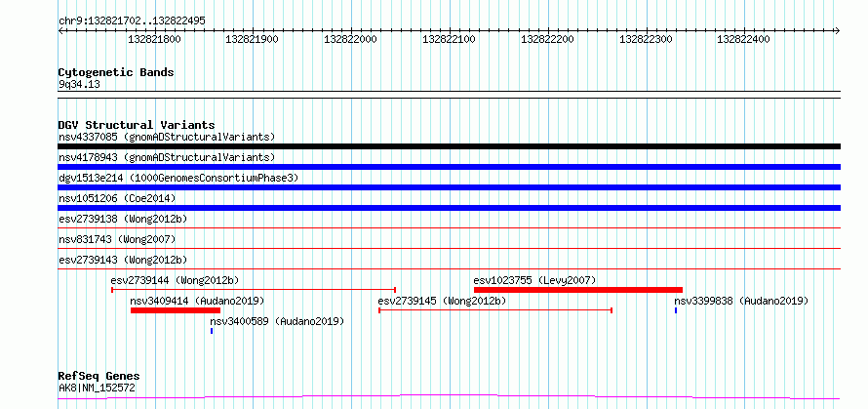This screenshot has width=868, height=409.
Task: Open esv2739138 (Wong2012b) label
Action: (123, 219)
